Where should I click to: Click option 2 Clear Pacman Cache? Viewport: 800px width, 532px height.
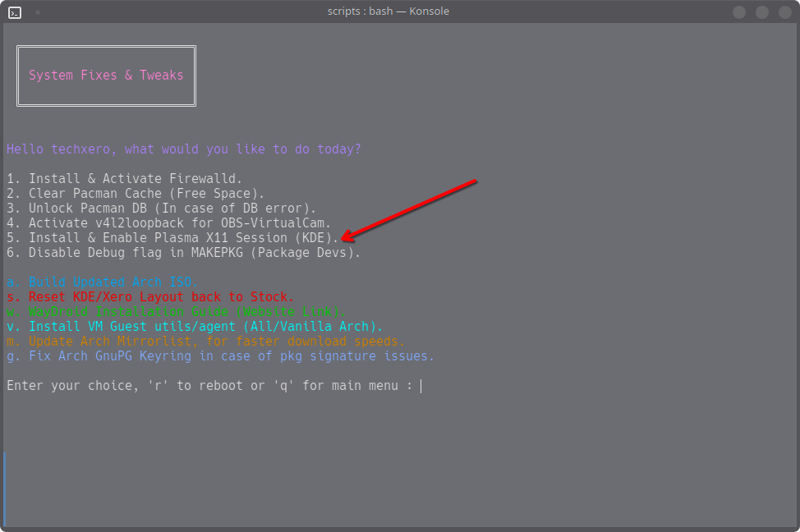click(136, 194)
